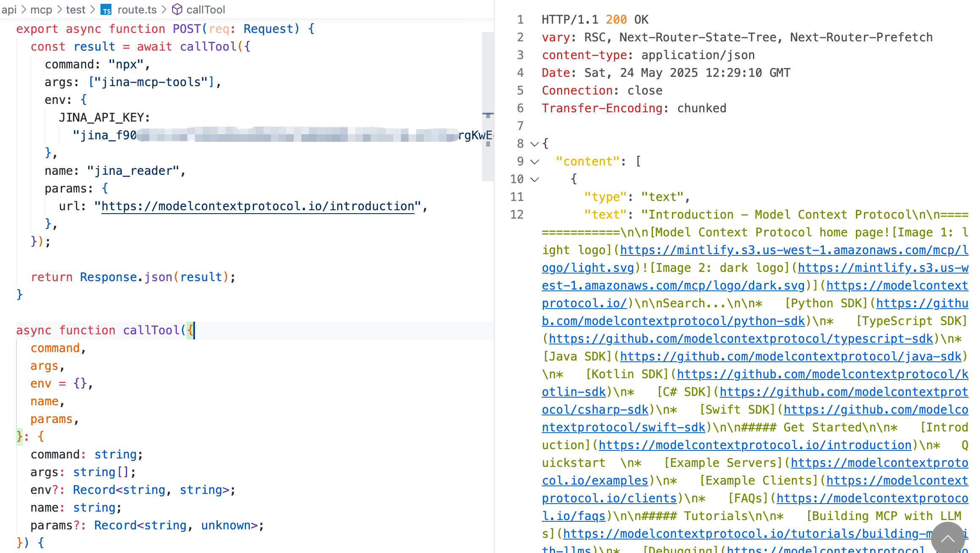
Task: Fold the array item on line 10
Action: click(x=534, y=179)
